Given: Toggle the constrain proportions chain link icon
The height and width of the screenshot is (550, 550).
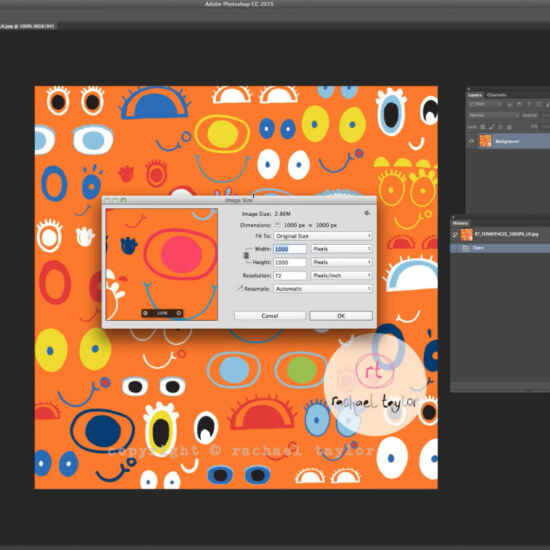Looking at the screenshot, I should [x=246, y=255].
